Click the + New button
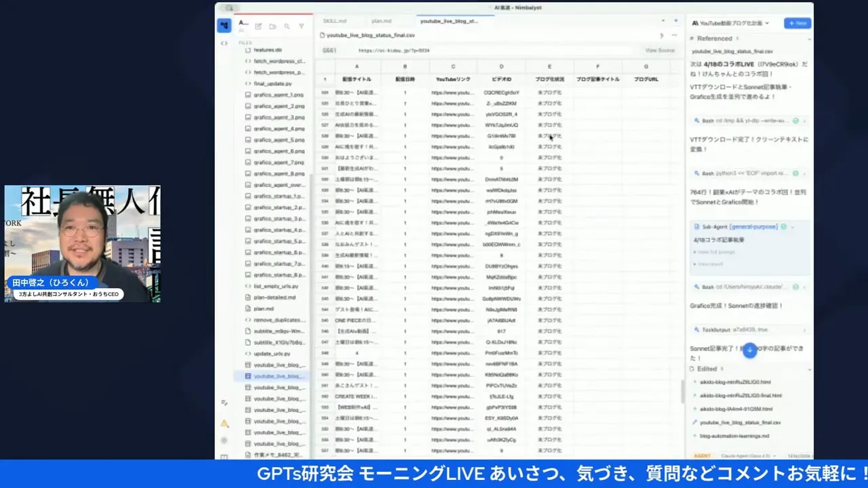This screenshot has height=488, width=868. tap(796, 22)
